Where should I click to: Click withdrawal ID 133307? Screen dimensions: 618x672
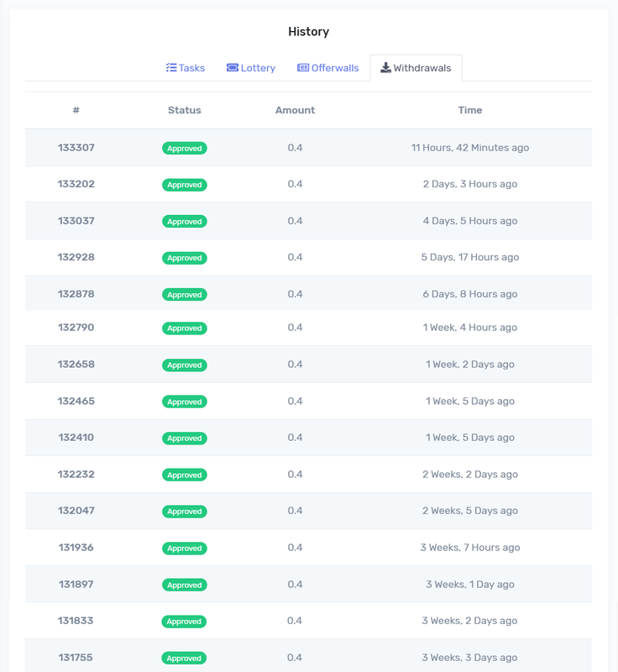pyautogui.click(x=76, y=148)
